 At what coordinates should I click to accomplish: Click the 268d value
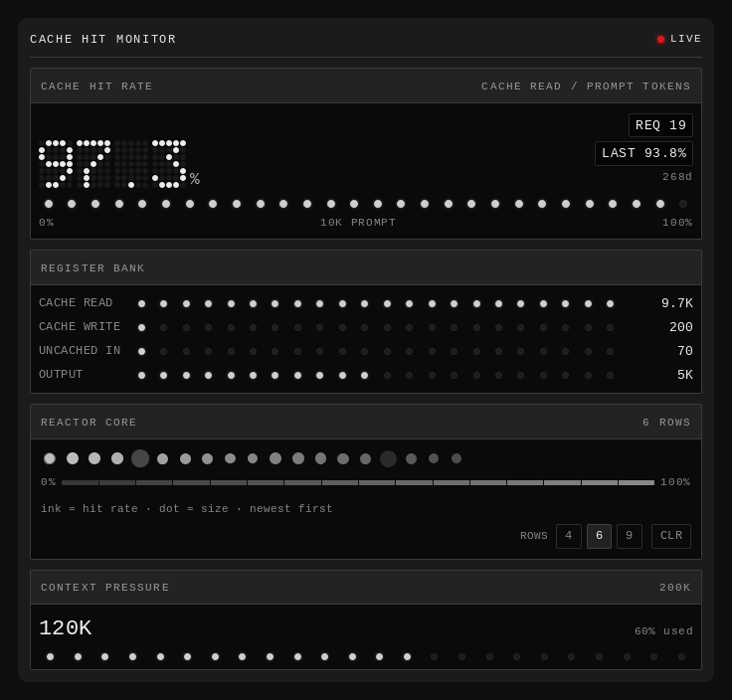click(x=677, y=176)
